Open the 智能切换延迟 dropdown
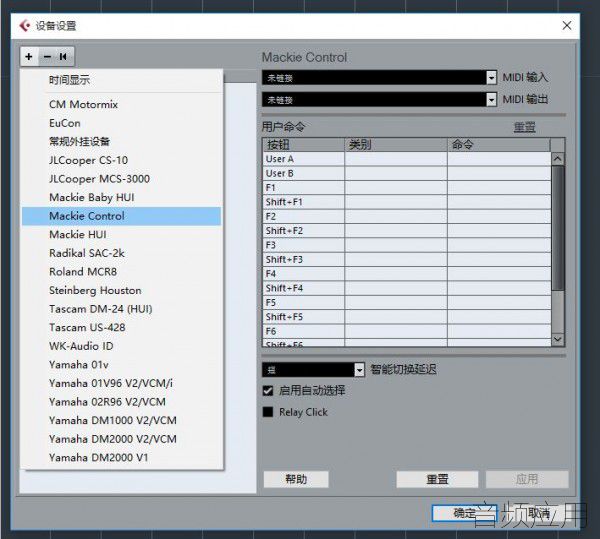 tap(359, 370)
